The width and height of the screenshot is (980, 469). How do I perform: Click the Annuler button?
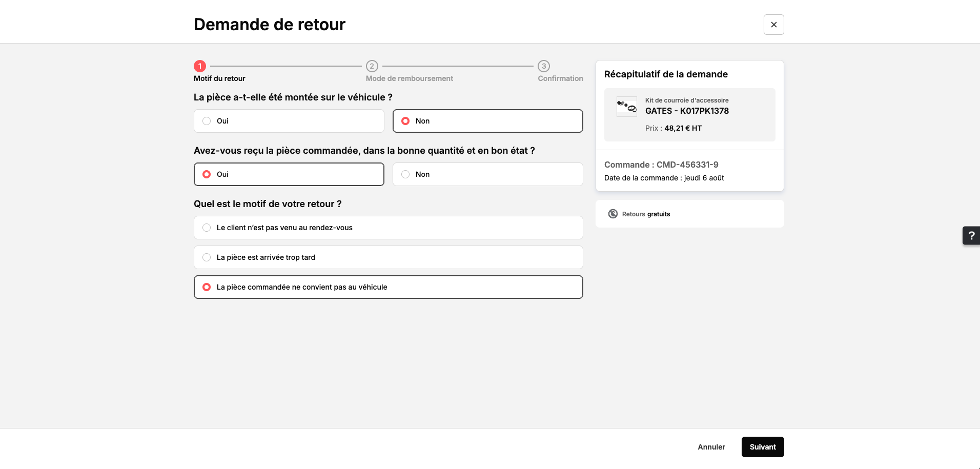click(711, 447)
